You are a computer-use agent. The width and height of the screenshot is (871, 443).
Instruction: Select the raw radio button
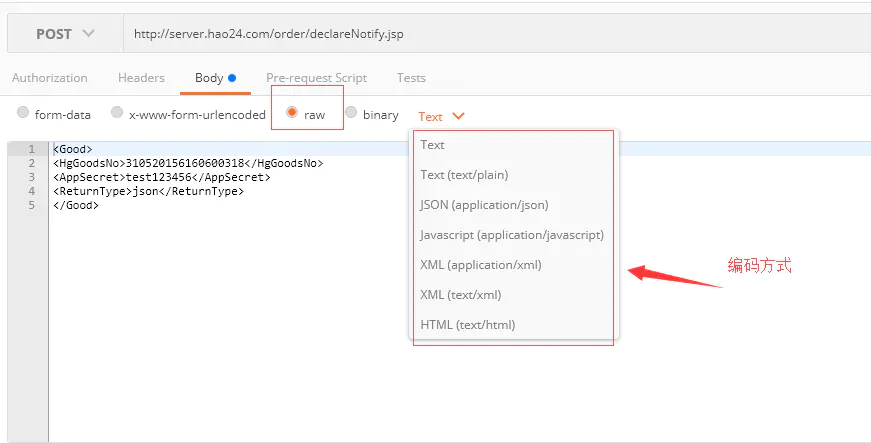[292, 113]
